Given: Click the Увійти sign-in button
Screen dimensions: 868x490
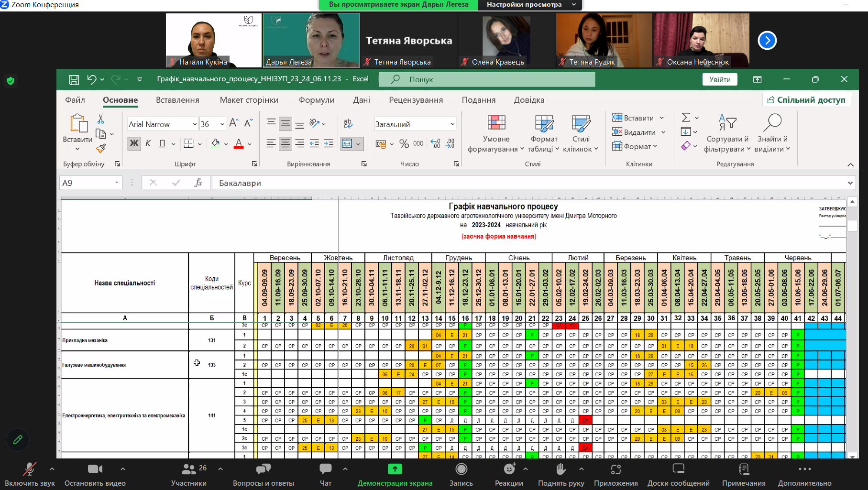Looking at the screenshot, I should pos(720,79).
